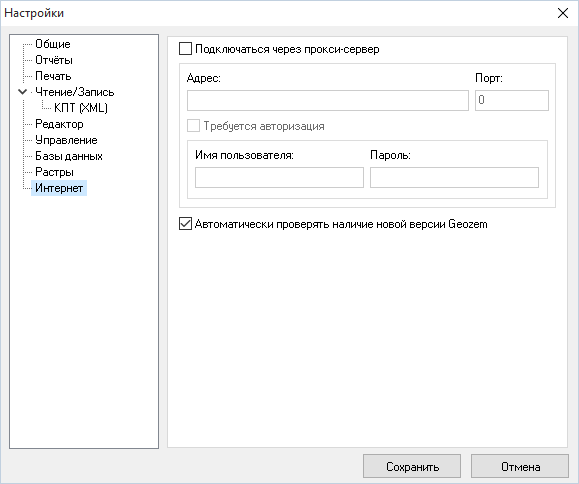The image size is (579, 484).
Task: Uncheck automatic Geozem version check
Action: (x=185, y=224)
